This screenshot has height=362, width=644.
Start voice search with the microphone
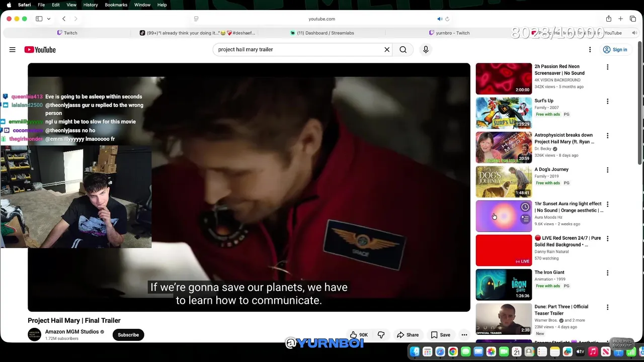(426, 50)
